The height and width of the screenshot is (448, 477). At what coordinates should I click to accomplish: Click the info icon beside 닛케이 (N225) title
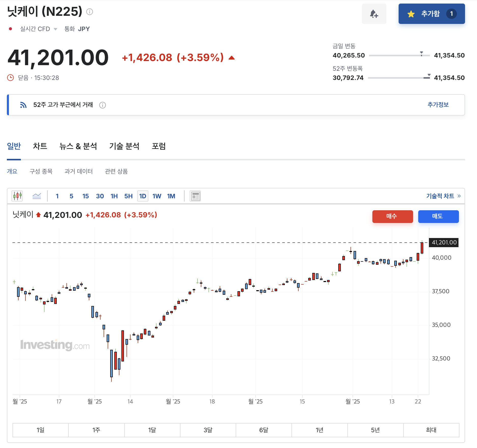pyautogui.click(x=90, y=12)
